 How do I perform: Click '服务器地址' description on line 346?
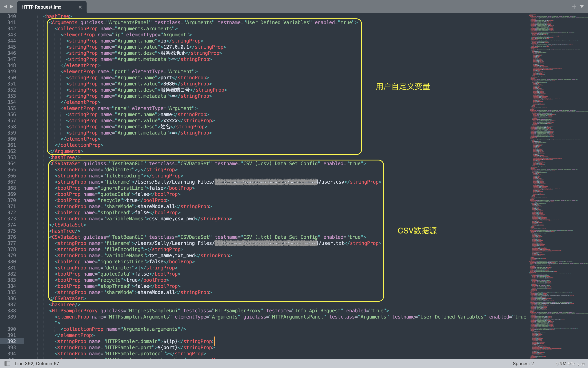coord(173,53)
